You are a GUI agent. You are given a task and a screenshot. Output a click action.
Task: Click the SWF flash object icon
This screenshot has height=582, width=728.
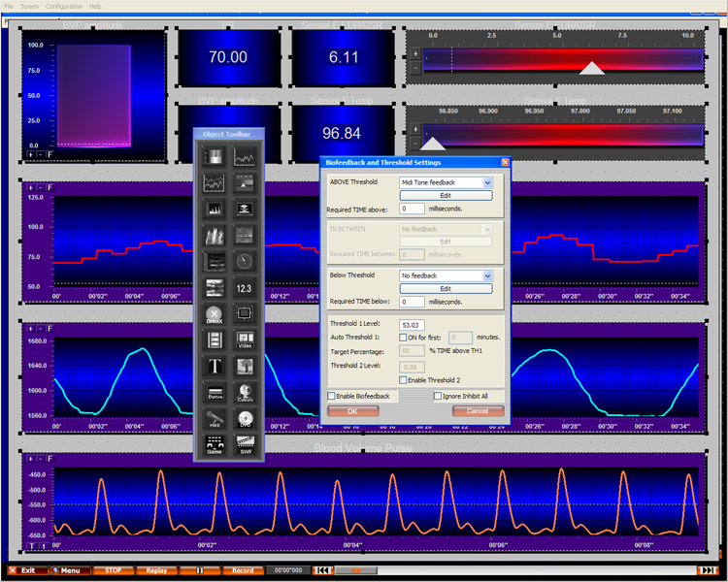coord(245,445)
